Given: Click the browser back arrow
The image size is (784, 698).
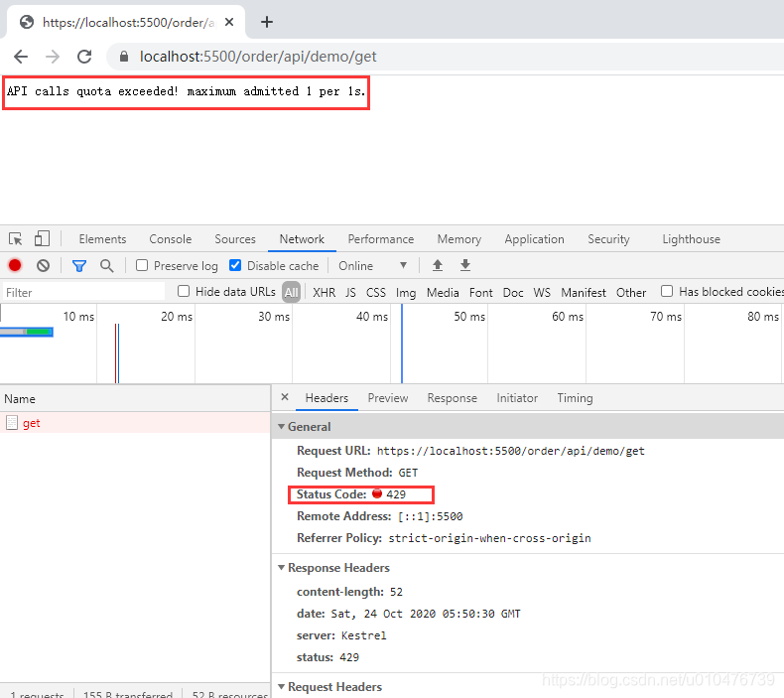Looking at the screenshot, I should point(21,57).
